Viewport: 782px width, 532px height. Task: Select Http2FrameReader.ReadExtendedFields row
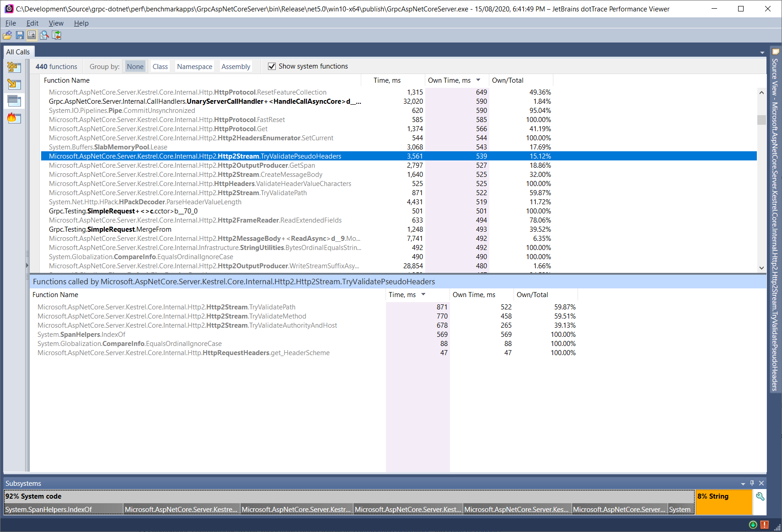(399, 220)
